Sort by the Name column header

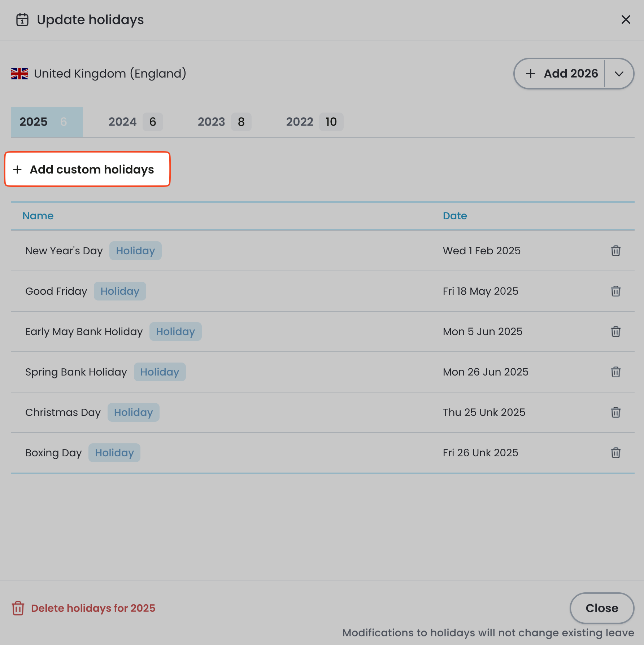point(38,216)
